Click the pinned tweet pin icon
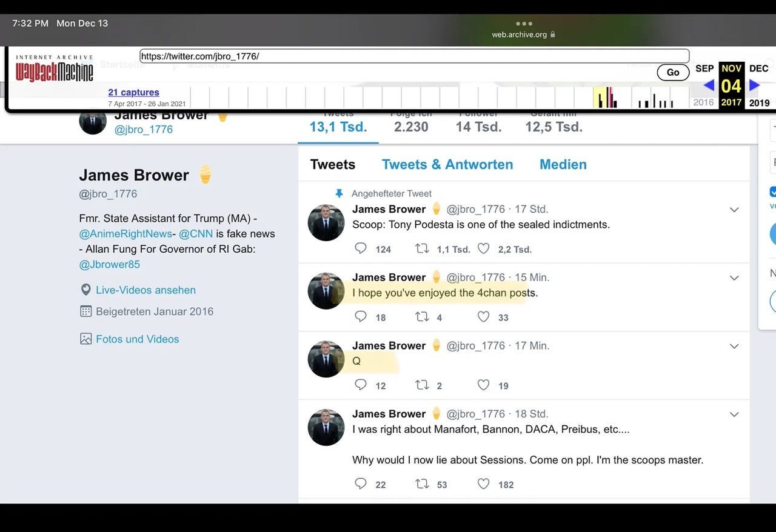The width and height of the screenshot is (776, 532). click(x=339, y=193)
